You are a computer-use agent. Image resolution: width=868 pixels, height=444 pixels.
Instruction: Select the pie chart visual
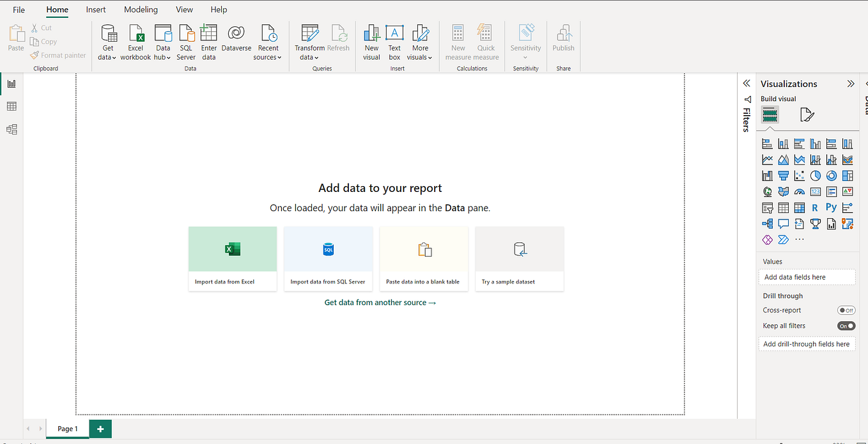(x=816, y=175)
